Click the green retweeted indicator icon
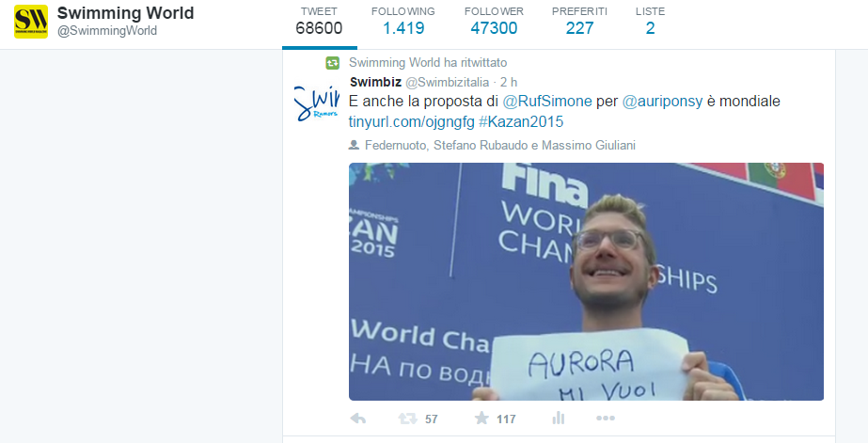 [332, 63]
